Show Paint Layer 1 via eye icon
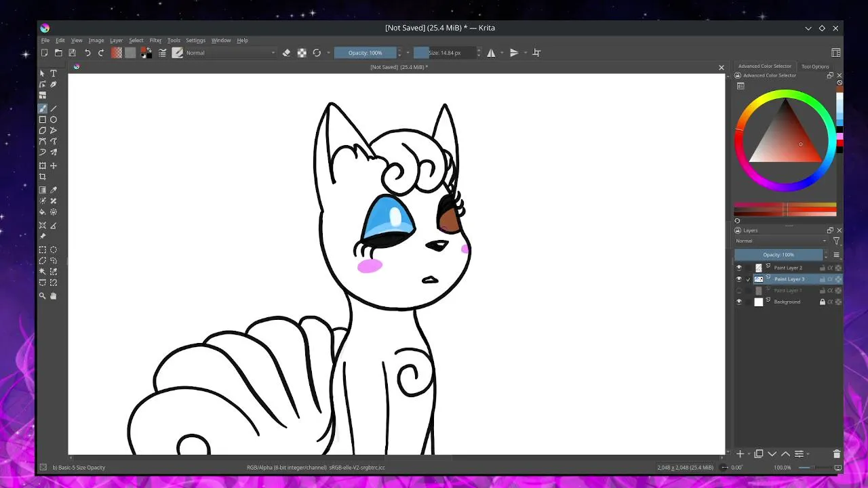 [x=739, y=291]
